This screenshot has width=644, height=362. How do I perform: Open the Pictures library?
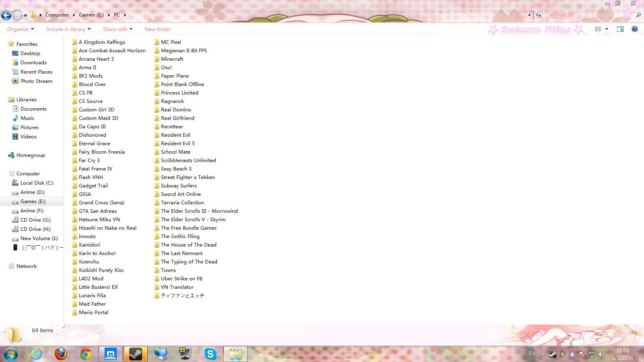coord(29,128)
